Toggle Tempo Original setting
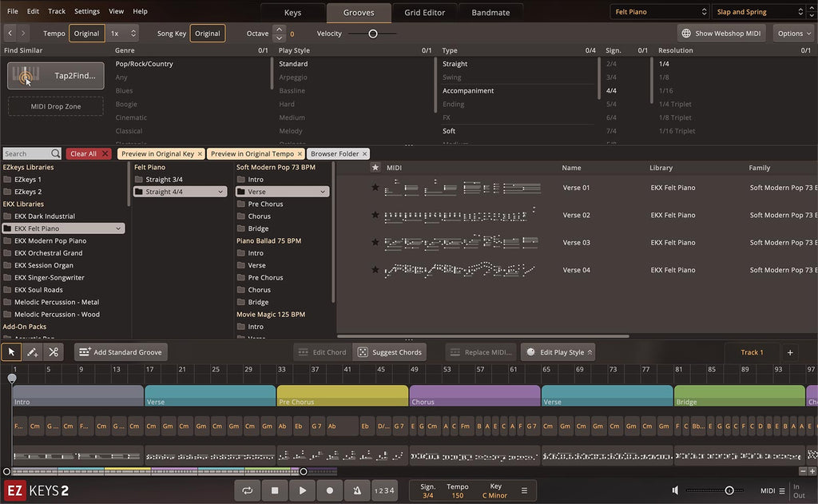Image resolution: width=818 pixels, height=504 pixels. tap(86, 34)
